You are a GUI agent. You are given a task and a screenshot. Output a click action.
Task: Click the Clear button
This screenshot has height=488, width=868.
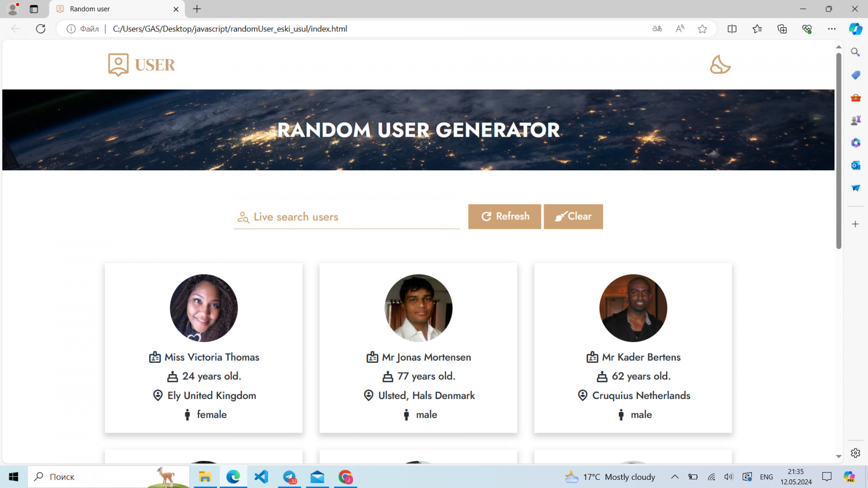573,216
